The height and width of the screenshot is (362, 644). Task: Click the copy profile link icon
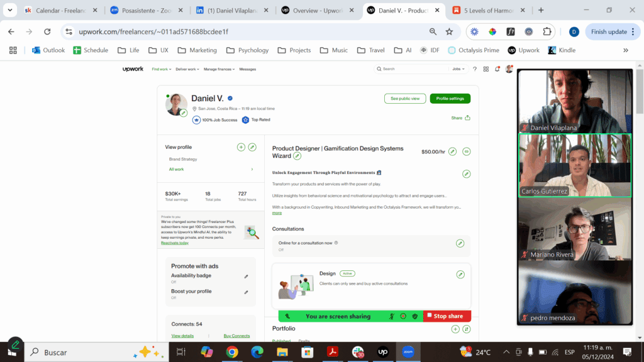466,151
